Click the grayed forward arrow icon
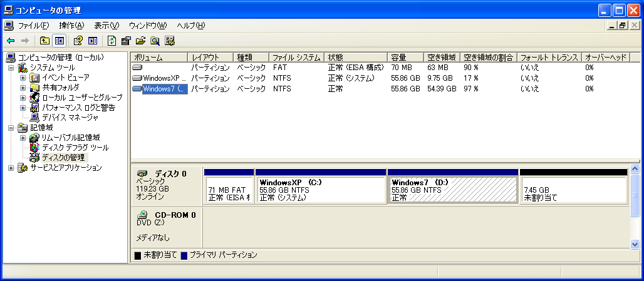 click(x=24, y=41)
